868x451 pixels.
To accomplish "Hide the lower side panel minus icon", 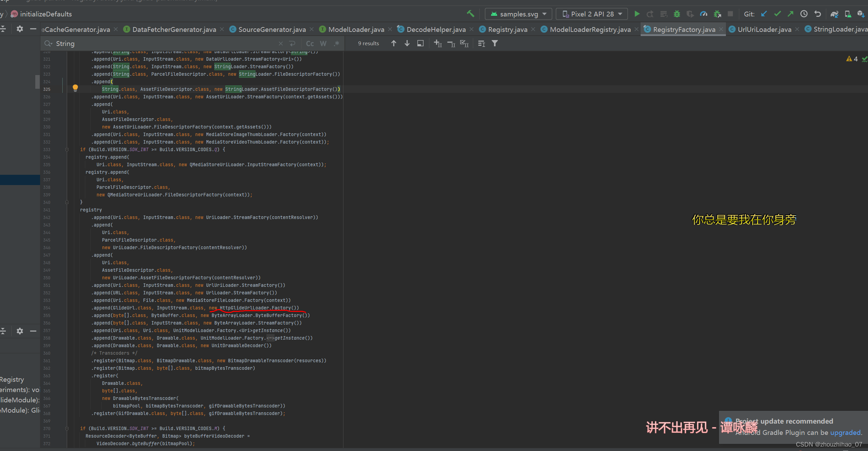I will click(33, 331).
